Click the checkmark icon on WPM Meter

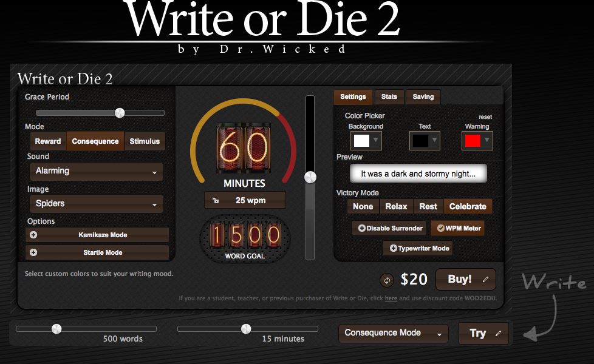click(440, 228)
